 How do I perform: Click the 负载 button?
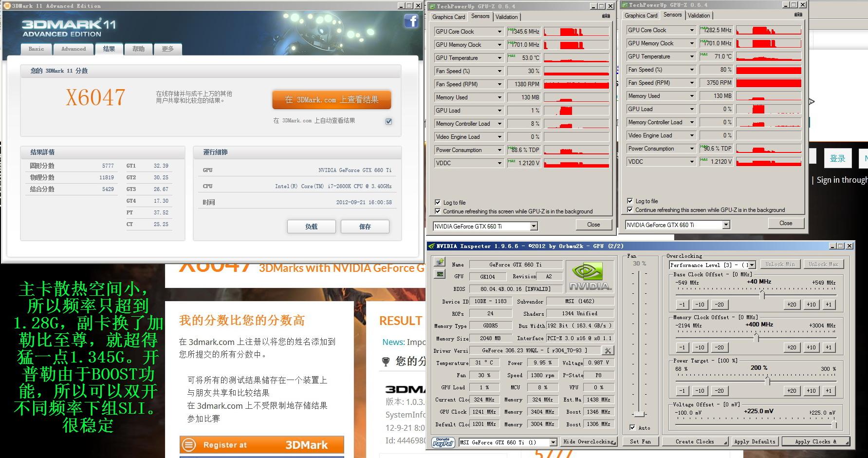(x=311, y=227)
